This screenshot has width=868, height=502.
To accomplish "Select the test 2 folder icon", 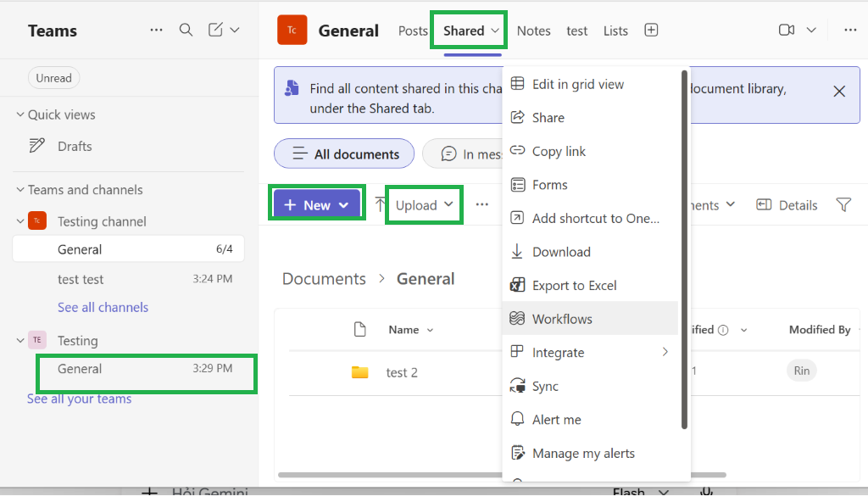I will pos(359,372).
